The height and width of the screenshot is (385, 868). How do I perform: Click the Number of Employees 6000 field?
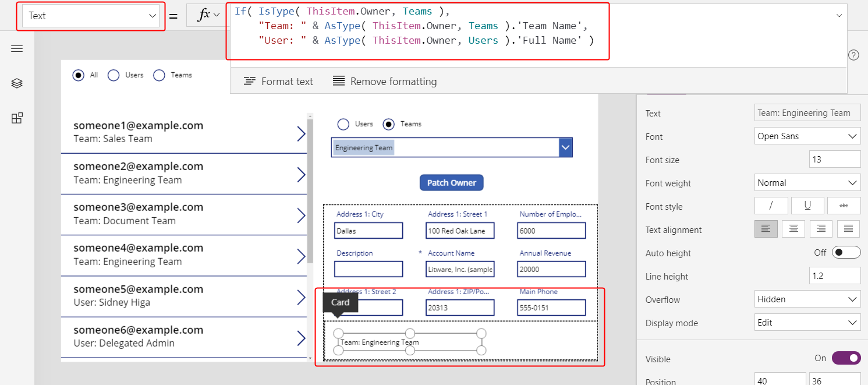551,231
